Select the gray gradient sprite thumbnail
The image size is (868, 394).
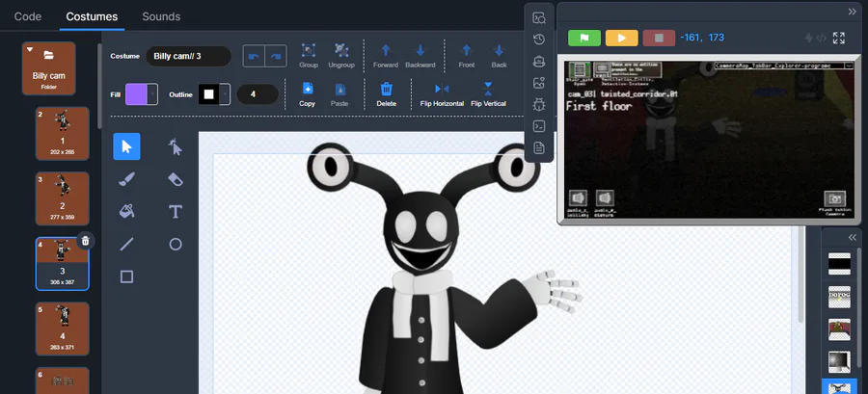(x=839, y=362)
